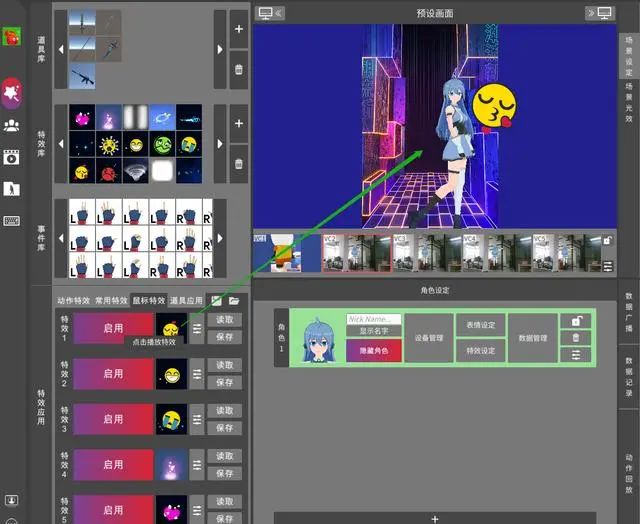
Task: Open settings sliders for 特效4
Action: coord(197,464)
